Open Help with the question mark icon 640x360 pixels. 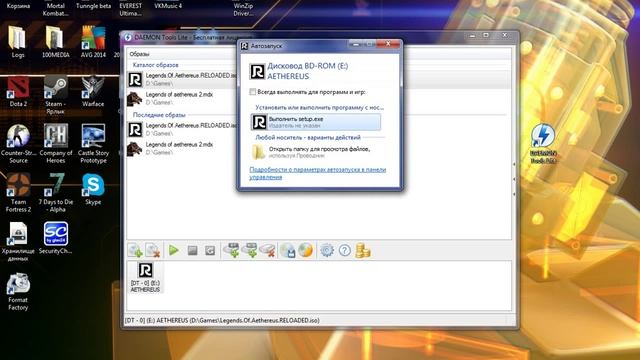345,250
